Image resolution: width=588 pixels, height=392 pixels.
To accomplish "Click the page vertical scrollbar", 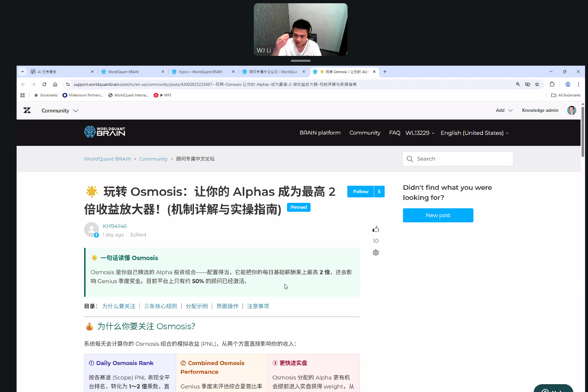I will coord(582,132).
